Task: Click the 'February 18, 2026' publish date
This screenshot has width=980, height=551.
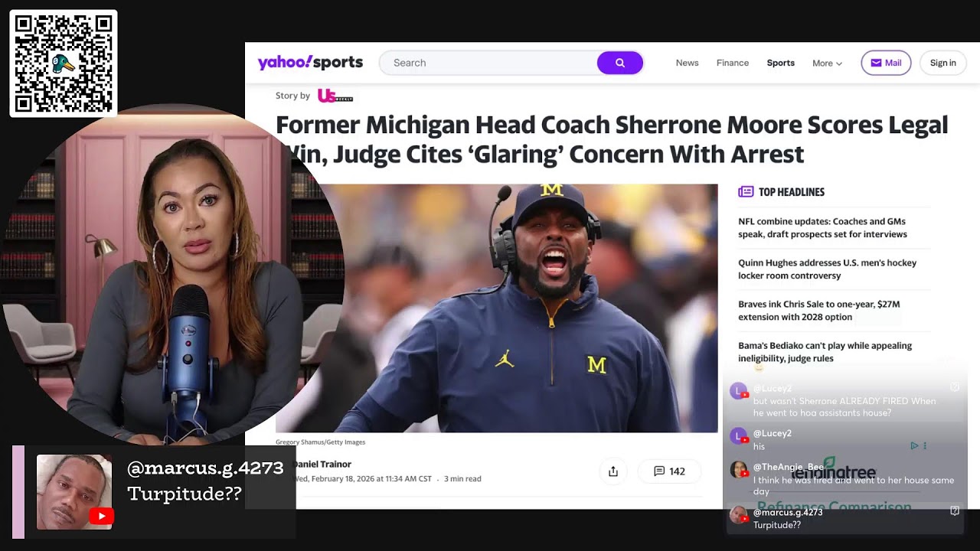Action: pyautogui.click(x=363, y=479)
